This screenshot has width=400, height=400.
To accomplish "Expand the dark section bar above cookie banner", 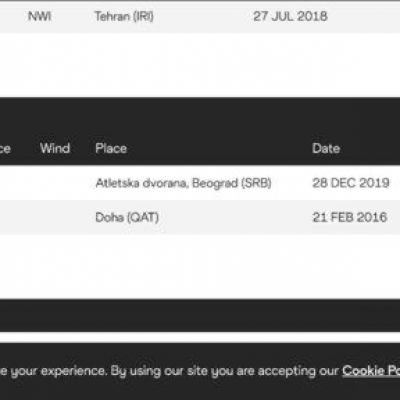I will [x=200, y=315].
